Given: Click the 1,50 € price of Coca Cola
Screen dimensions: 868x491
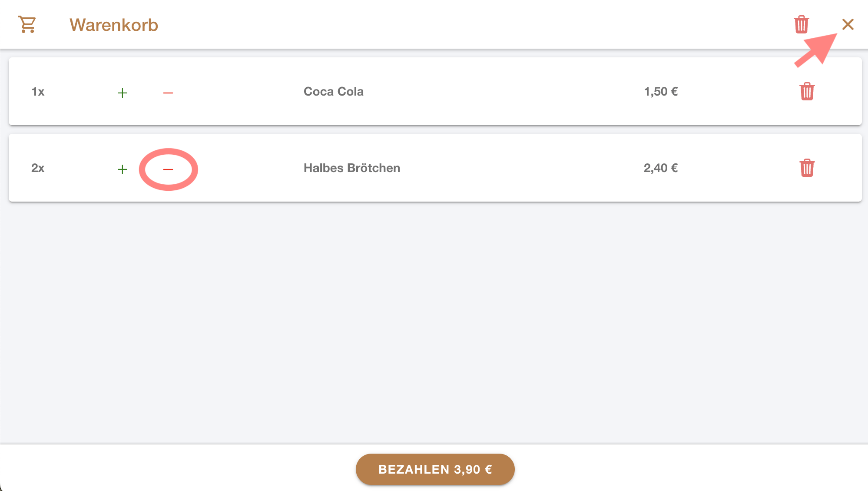Looking at the screenshot, I should pos(660,92).
